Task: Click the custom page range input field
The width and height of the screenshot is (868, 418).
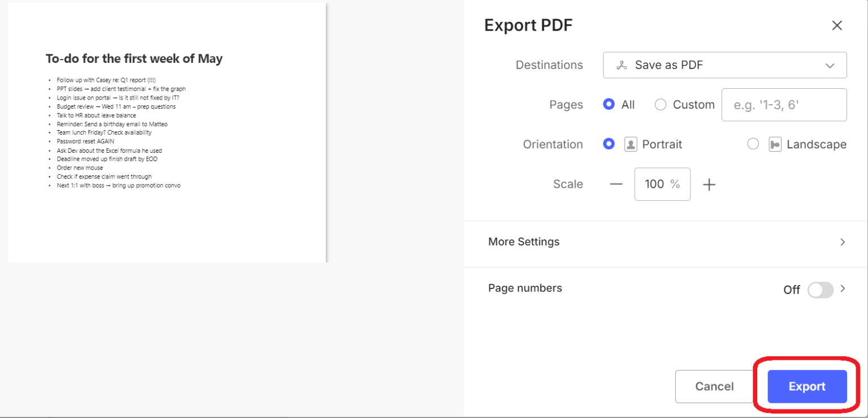Action: pyautogui.click(x=784, y=104)
